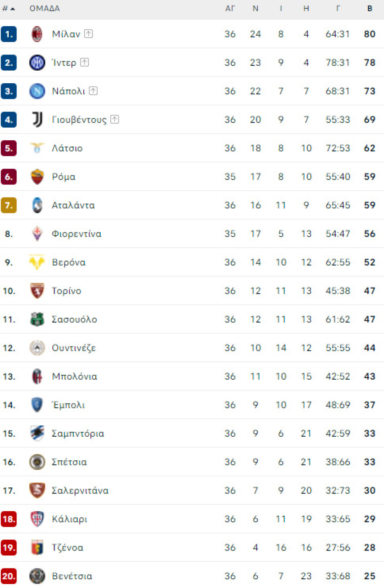Select the Β points column header

point(370,8)
